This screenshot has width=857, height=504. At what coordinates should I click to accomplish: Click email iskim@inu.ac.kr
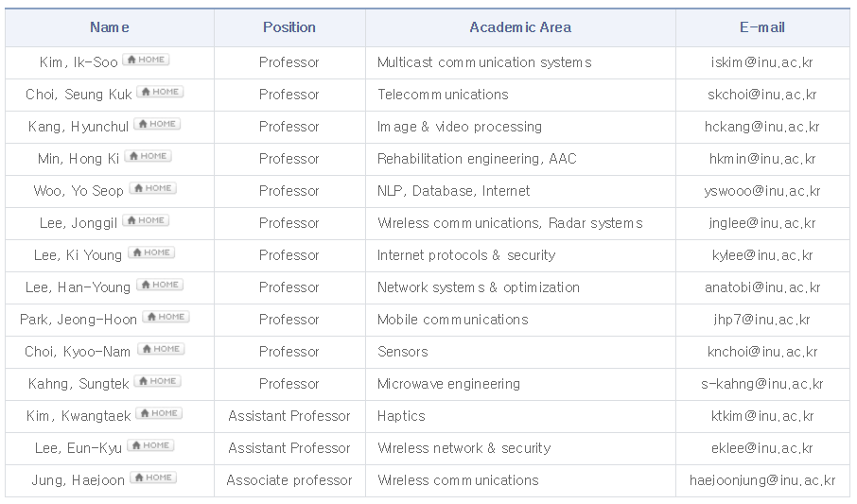[761, 62]
